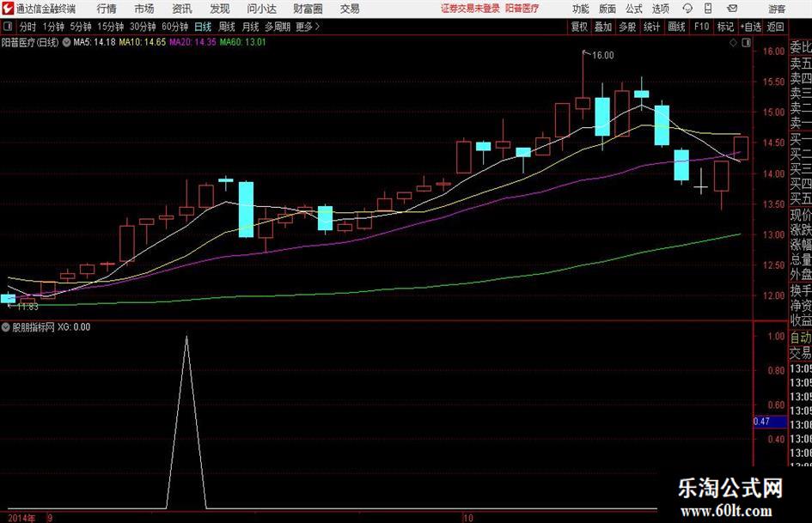Click the MA60: 13.01 label
Screen dimensions: 812x523
pos(243,42)
